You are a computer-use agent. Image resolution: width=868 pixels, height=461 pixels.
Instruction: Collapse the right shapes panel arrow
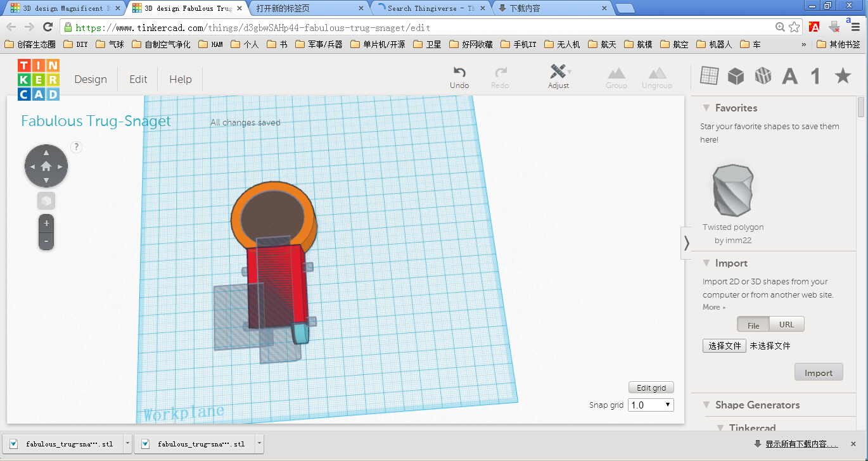686,243
